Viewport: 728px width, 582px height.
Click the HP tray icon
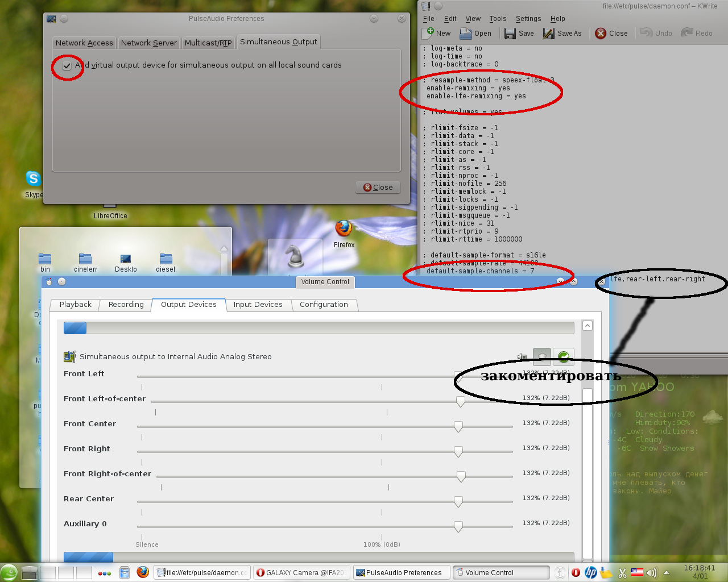(591, 572)
